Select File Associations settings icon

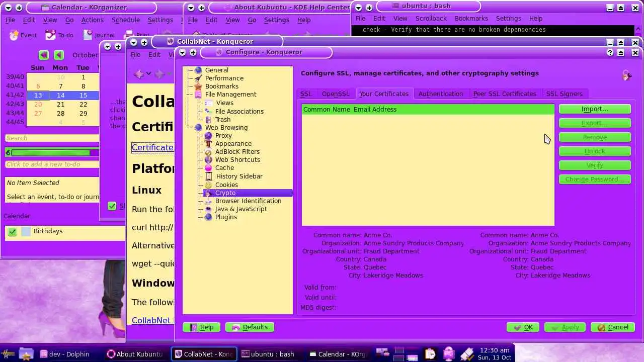click(x=208, y=111)
